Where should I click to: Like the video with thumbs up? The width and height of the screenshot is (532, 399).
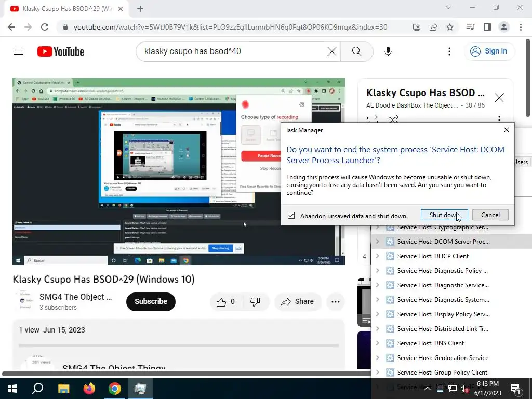pyautogui.click(x=227, y=302)
